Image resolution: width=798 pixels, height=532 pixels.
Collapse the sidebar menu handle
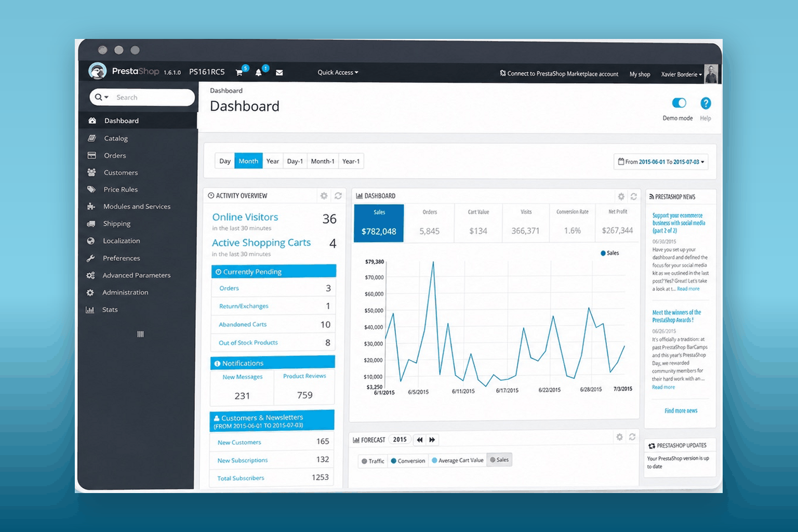tap(140, 334)
